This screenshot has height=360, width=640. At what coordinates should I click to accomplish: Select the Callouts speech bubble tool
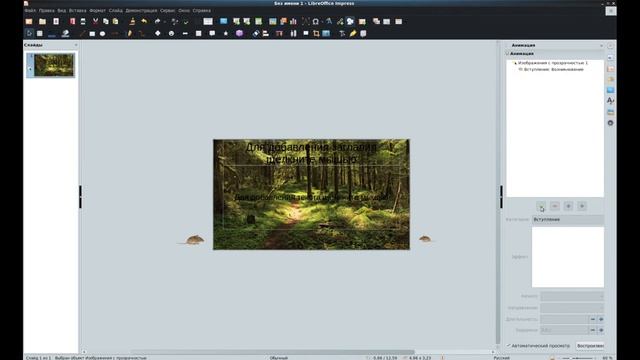(x=212, y=33)
